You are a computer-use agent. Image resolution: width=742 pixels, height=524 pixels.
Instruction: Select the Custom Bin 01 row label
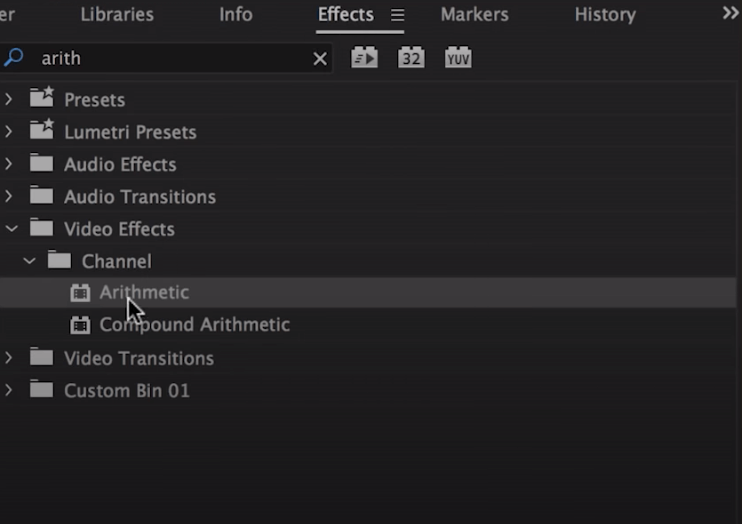click(127, 391)
